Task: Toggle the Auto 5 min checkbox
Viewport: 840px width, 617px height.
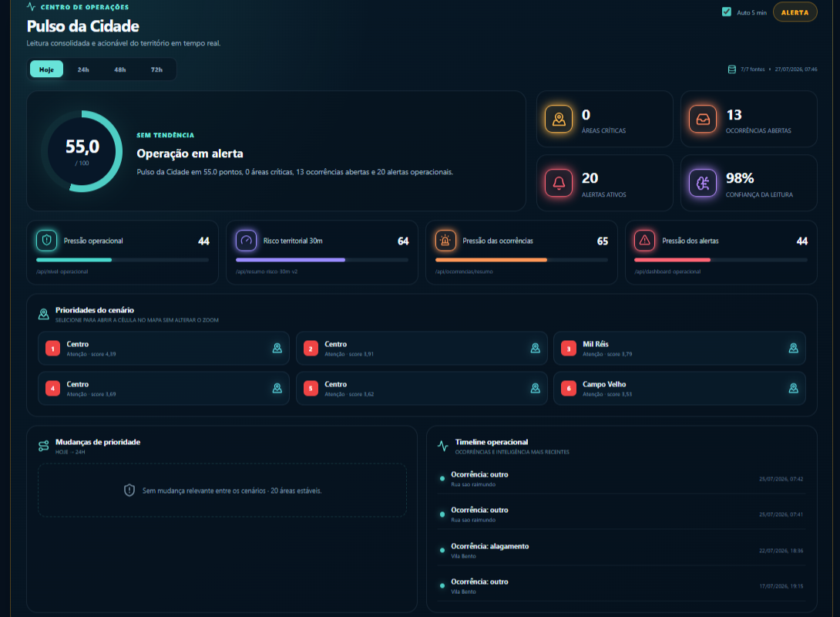Action: coord(727,12)
